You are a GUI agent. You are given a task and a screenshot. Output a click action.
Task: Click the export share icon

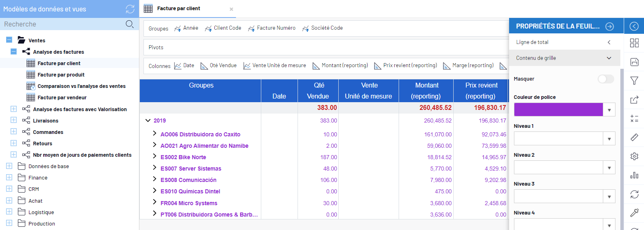click(x=634, y=100)
